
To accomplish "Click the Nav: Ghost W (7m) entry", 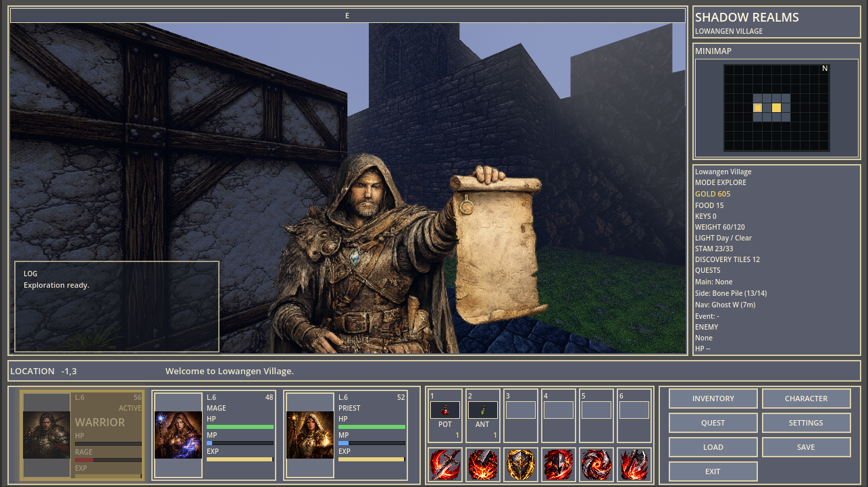I will 725,305.
